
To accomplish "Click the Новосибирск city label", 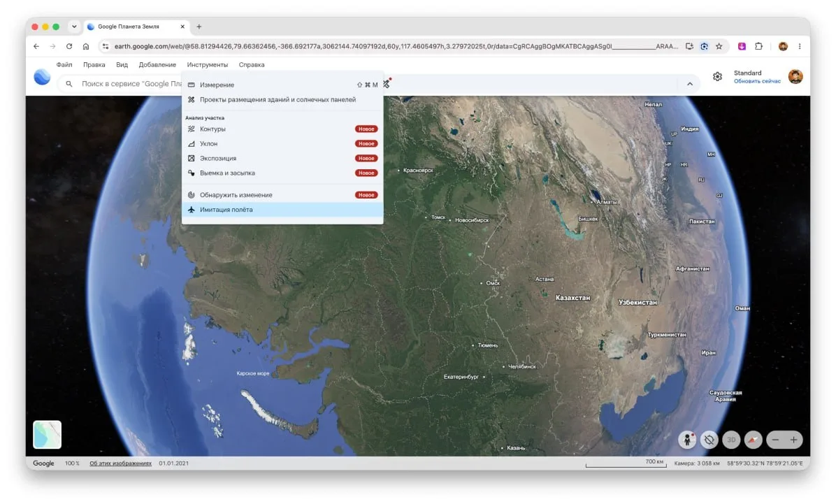I will tap(472, 220).
